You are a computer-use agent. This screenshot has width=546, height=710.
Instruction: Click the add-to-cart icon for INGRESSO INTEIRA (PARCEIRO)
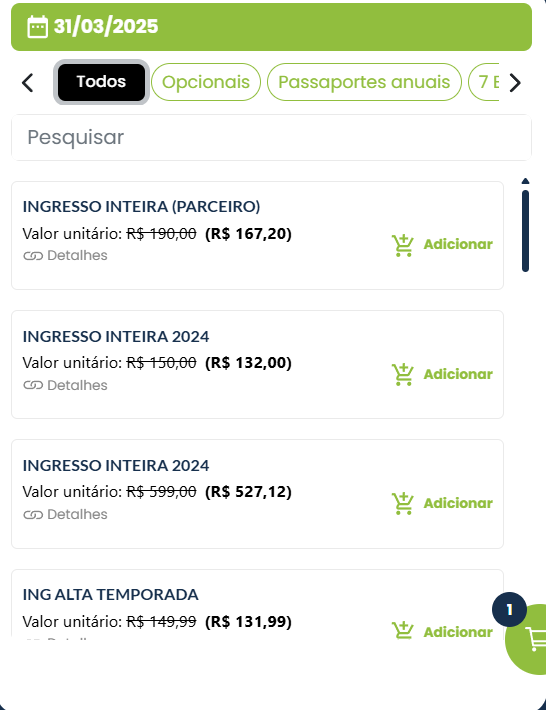[x=402, y=245]
